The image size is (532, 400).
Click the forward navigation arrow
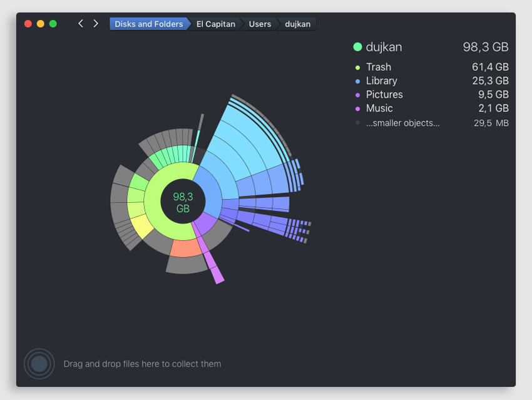pos(96,24)
